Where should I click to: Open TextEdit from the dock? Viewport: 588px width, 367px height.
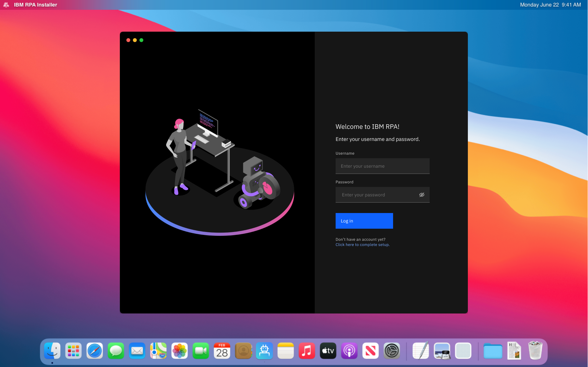point(421,351)
